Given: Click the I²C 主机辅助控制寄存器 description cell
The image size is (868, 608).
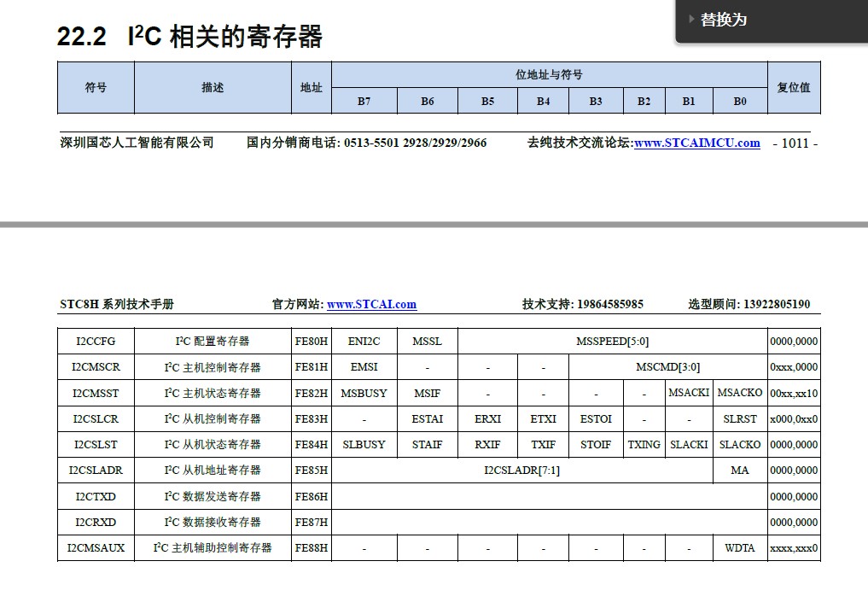Looking at the screenshot, I should coord(213,547).
